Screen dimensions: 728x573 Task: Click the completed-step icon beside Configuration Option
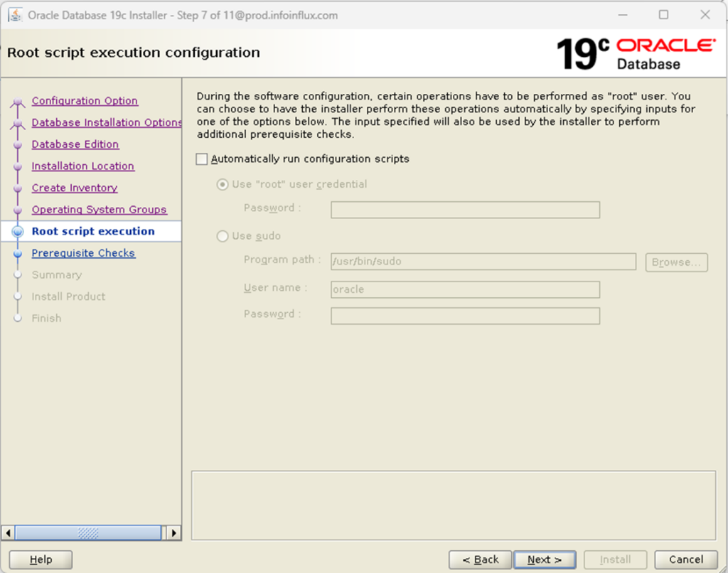18,100
